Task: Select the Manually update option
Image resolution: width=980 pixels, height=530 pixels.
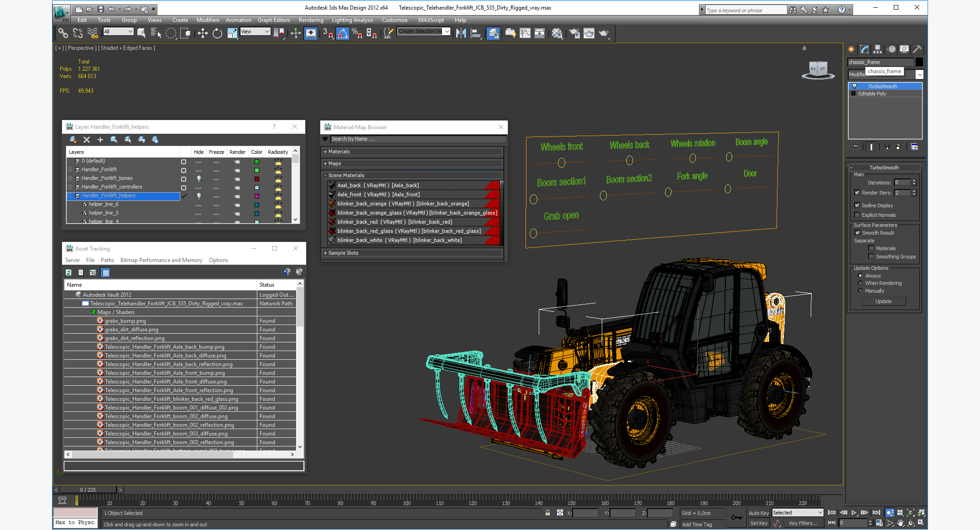Action: pyautogui.click(x=860, y=291)
